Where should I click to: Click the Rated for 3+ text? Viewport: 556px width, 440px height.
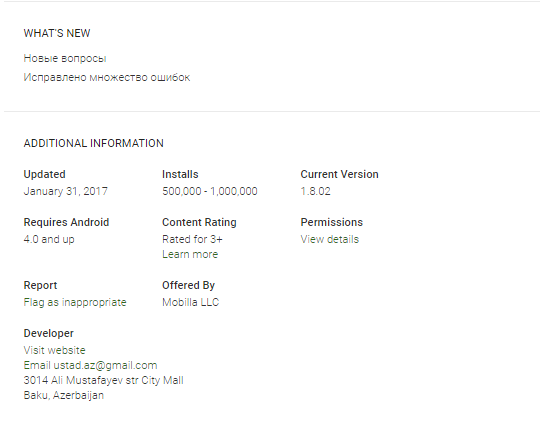pyautogui.click(x=192, y=239)
